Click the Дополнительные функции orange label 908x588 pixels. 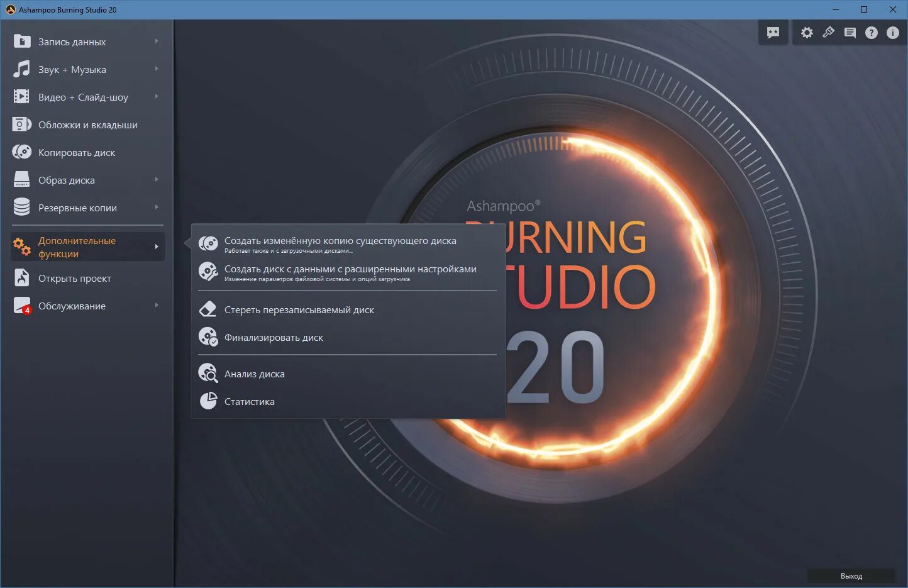click(77, 247)
